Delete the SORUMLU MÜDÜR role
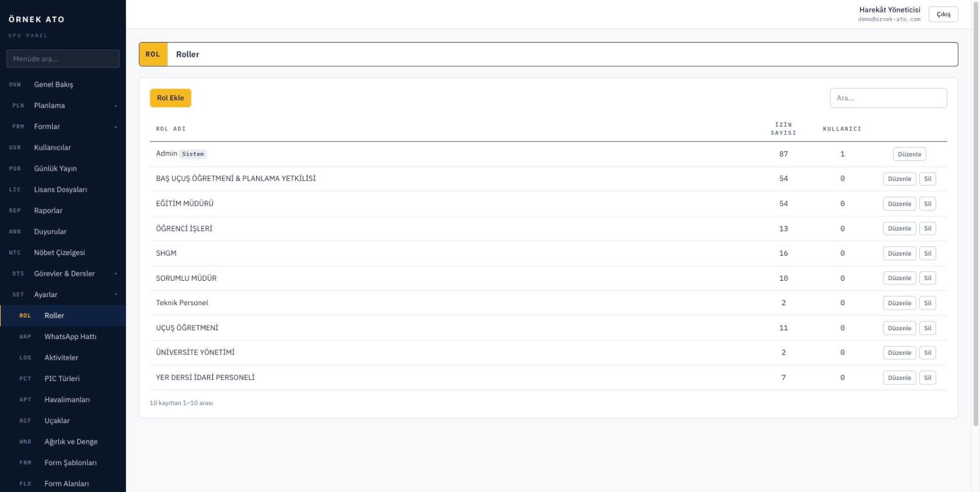Screen dimensions: 980x492 tap(927, 278)
